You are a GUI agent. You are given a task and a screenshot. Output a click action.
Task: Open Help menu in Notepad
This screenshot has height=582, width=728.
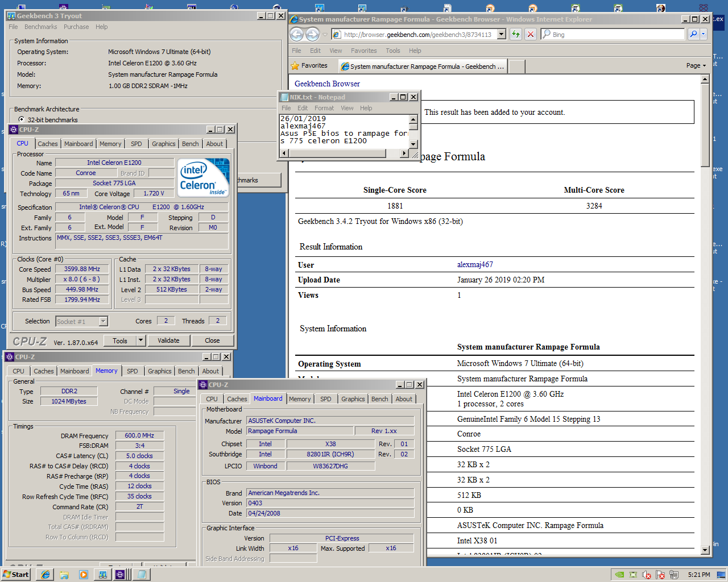[366, 108]
